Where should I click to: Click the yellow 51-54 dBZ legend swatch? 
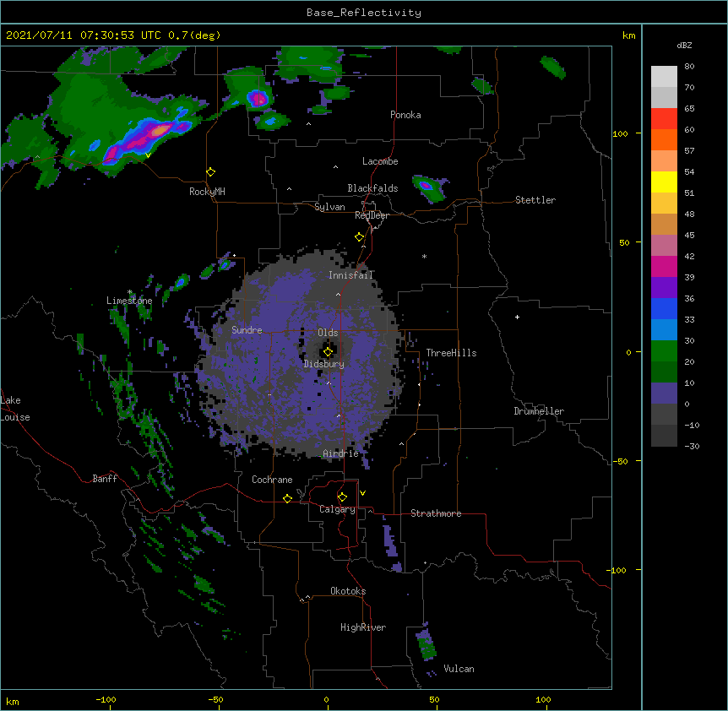tap(664, 182)
